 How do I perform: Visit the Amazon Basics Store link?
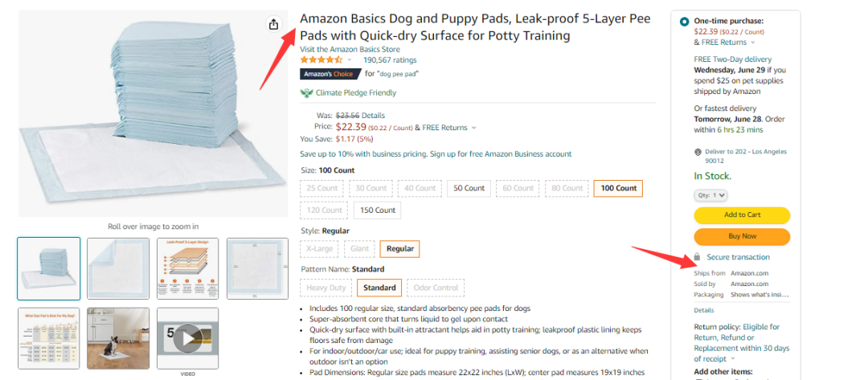pyautogui.click(x=350, y=49)
